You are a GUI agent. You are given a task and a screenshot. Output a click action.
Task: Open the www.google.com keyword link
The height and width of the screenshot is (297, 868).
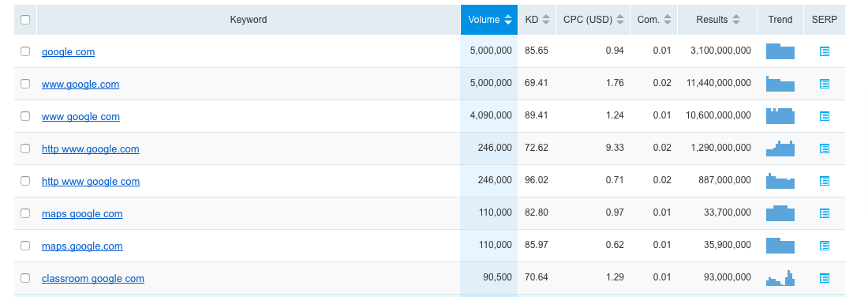(80, 85)
